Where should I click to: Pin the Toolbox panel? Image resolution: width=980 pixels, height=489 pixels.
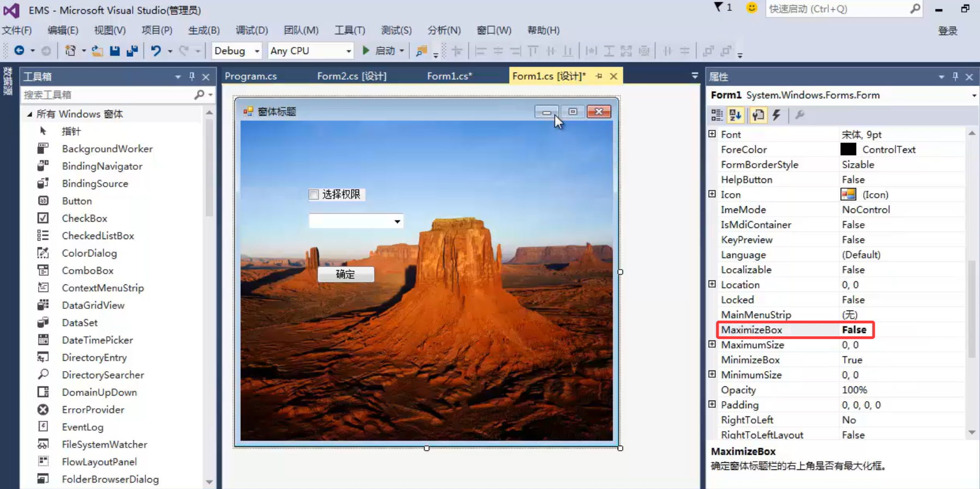click(192, 76)
